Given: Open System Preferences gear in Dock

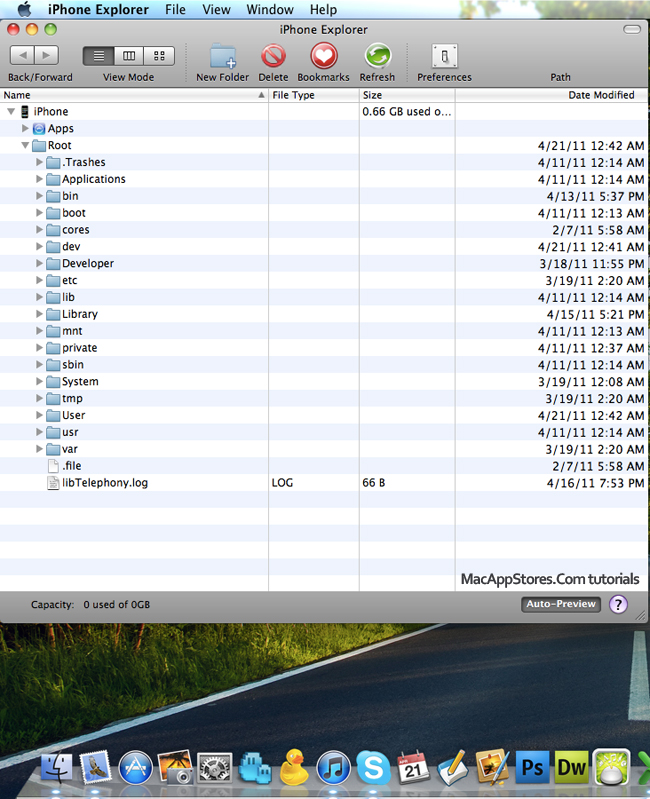Looking at the screenshot, I should coord(214,768).
